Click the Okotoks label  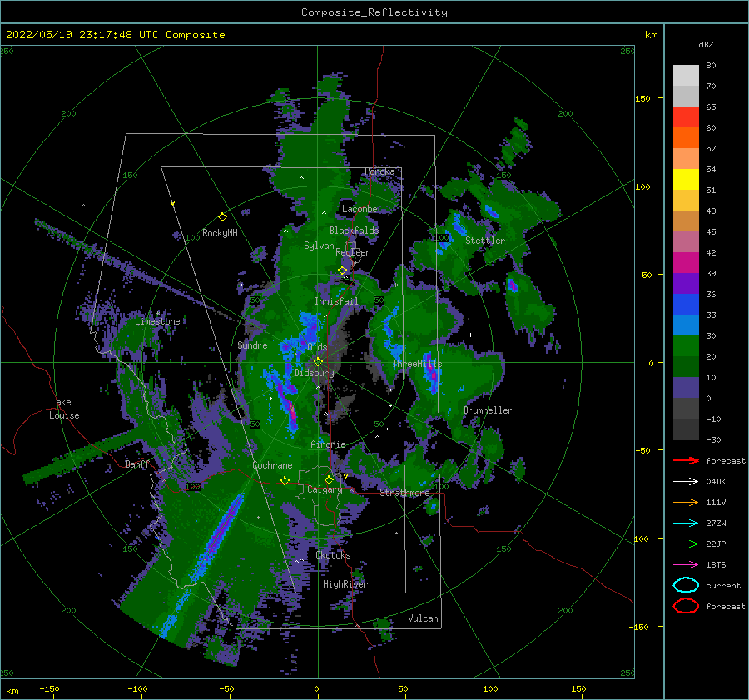(333, 555)
